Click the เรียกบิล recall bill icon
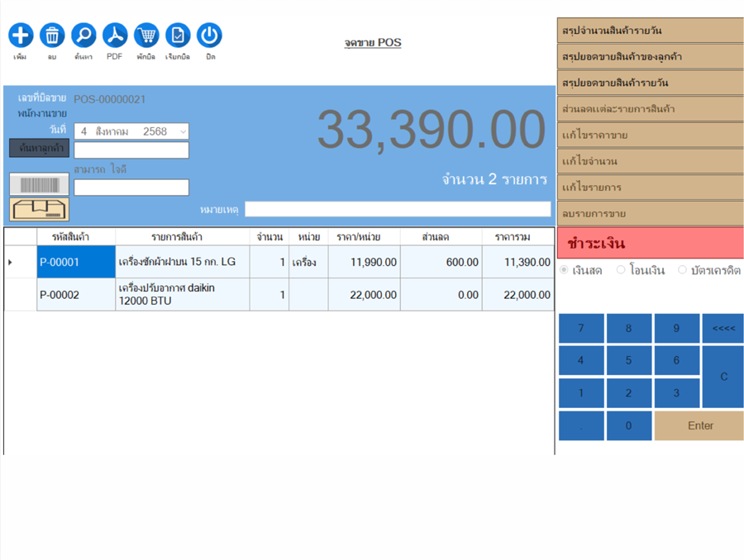Image resolution: width=744 pixels, height=560 pixels. pos(178,36)
